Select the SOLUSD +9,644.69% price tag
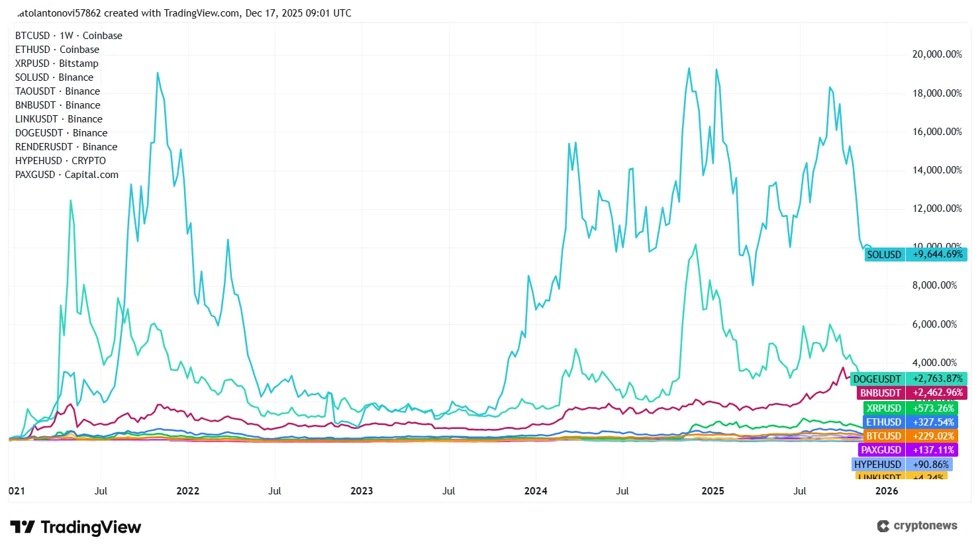980x552 pixels. (x=914, y=254)
